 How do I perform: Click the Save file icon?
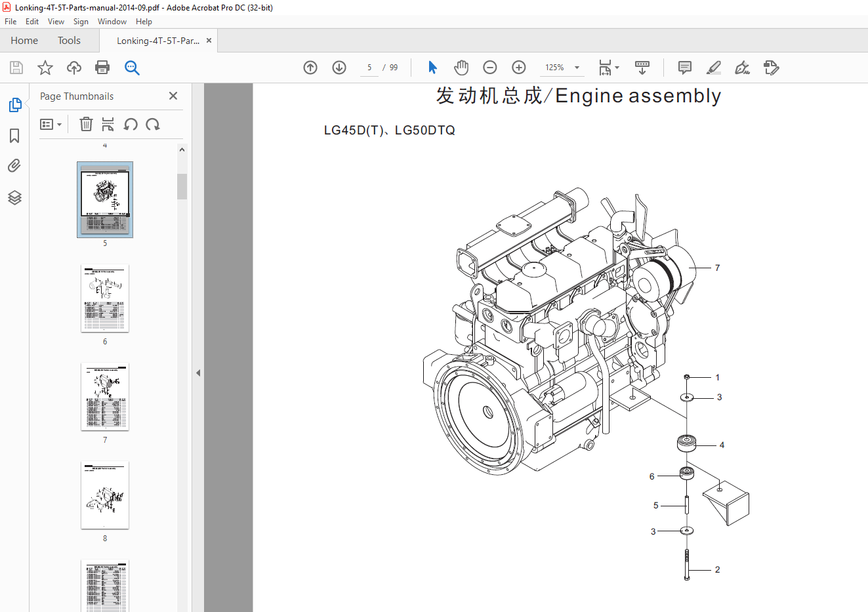click(16, 68)
